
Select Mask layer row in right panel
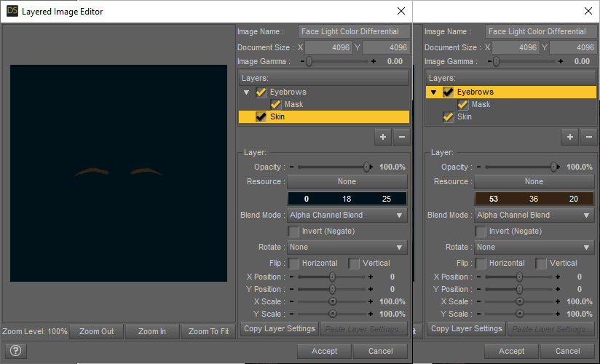pyautogui.click(x=511, y=104)
